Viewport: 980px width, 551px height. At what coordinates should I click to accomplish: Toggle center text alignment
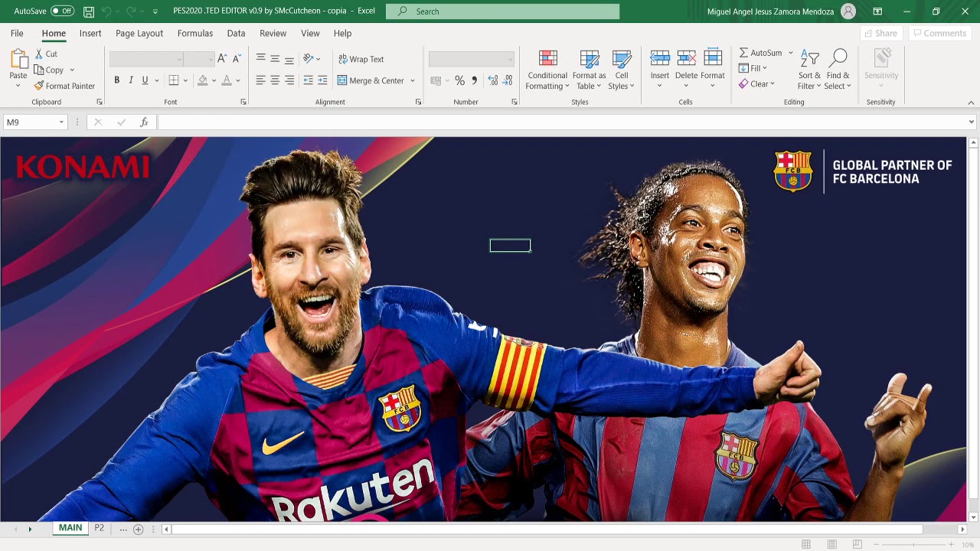pyautogui.click(x=275, y=80)
